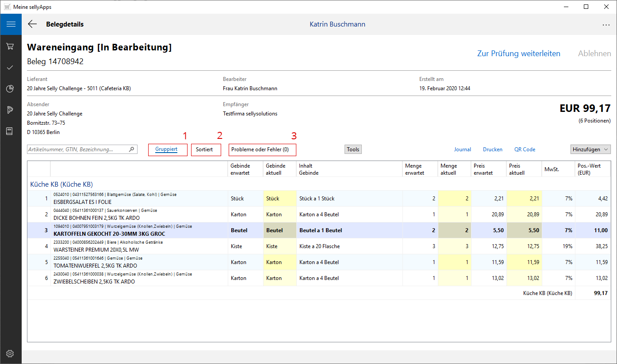Viewport: 617px width, 364px height.
Task: Open the Tools menu button
Action: point(353,149)
